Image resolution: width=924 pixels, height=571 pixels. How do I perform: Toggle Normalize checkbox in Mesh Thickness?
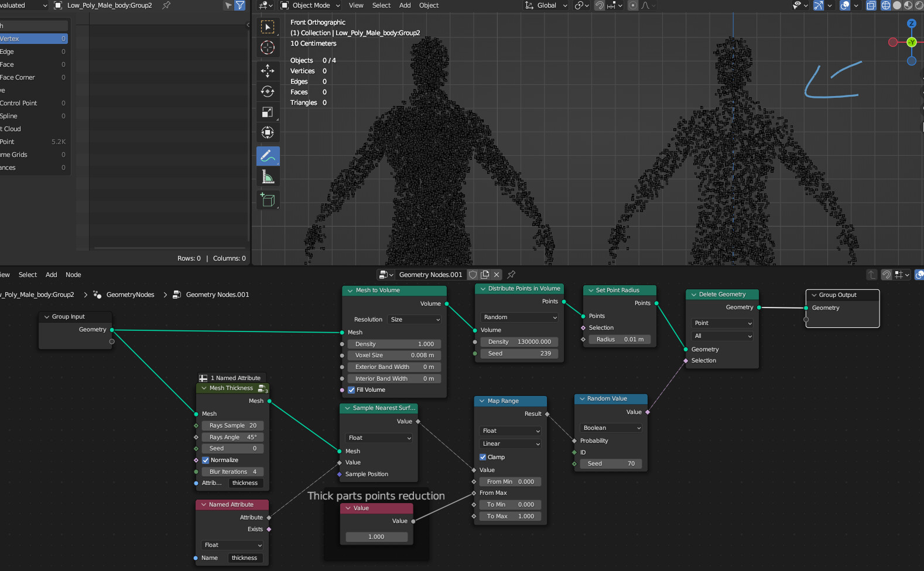206,460
